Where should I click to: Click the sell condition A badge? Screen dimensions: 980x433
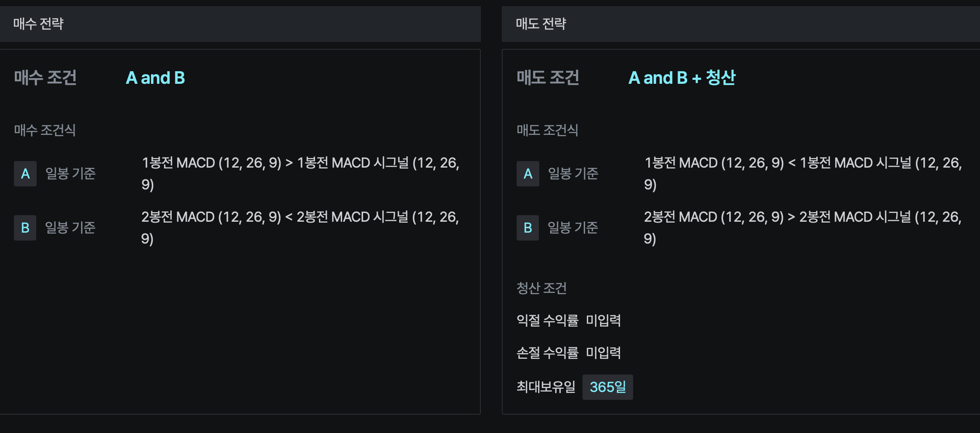tap(528, 174)
